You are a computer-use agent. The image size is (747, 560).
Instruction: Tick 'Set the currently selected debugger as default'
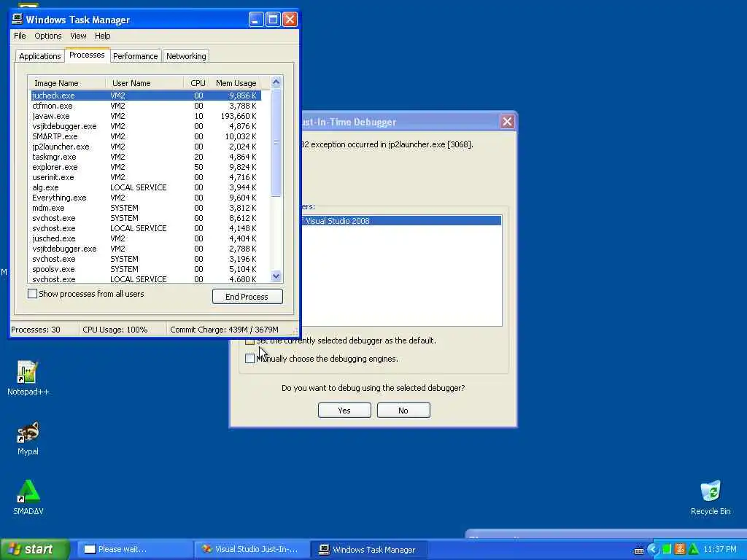pyautogui.click(x=249, y=341)
